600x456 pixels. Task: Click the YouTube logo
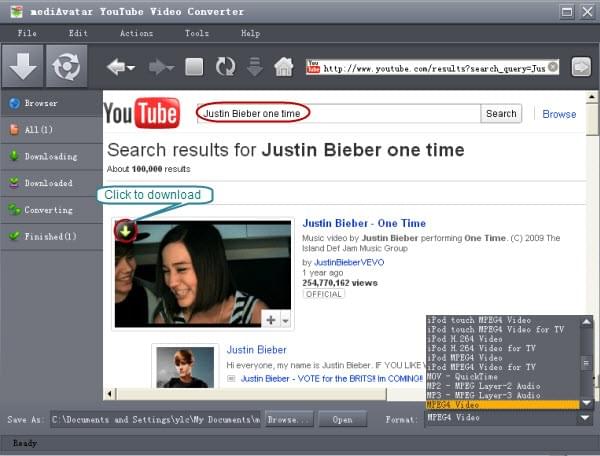coord(142,113)
